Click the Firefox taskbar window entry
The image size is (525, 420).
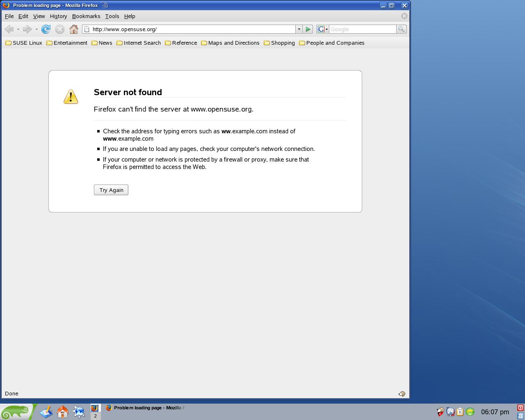[x=146, y=408]
